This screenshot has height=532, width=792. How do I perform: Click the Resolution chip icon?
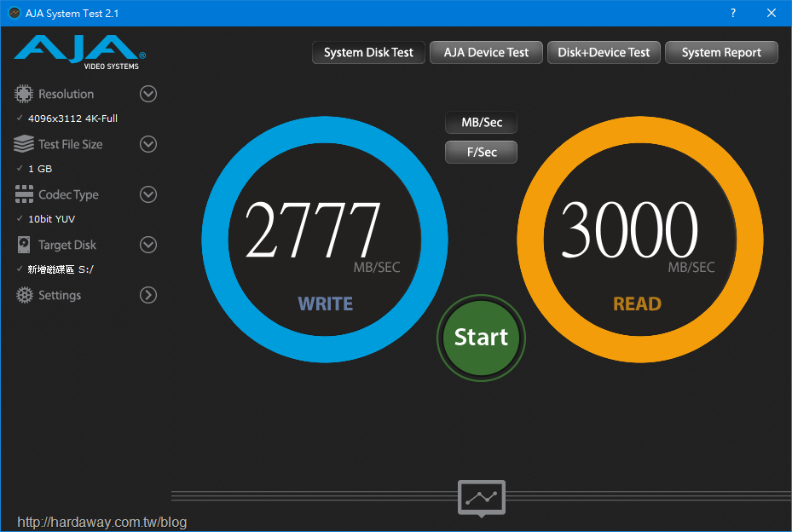[x=24, y=94]
